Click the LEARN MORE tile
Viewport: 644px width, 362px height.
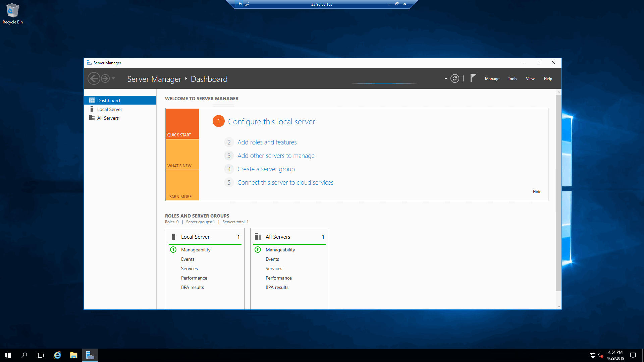point(182,185)
